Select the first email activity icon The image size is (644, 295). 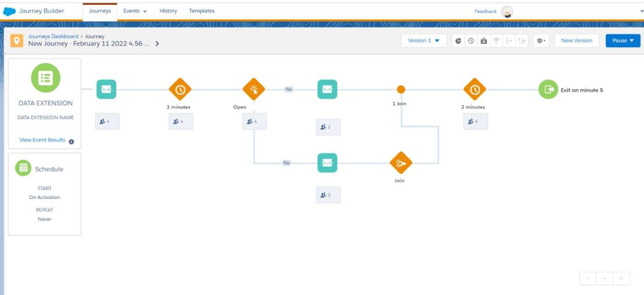point(106,89)
